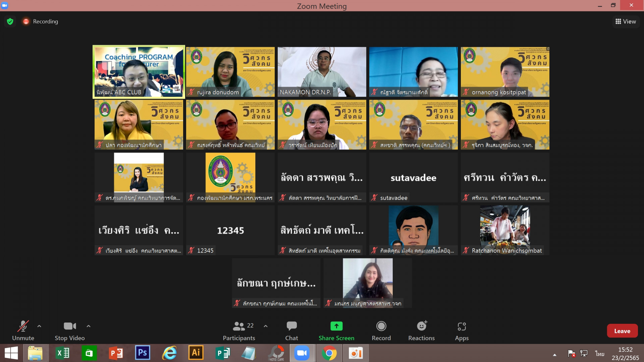Open Google Chrome from the taskbar
644x362 pixels.
coord(329,353)
